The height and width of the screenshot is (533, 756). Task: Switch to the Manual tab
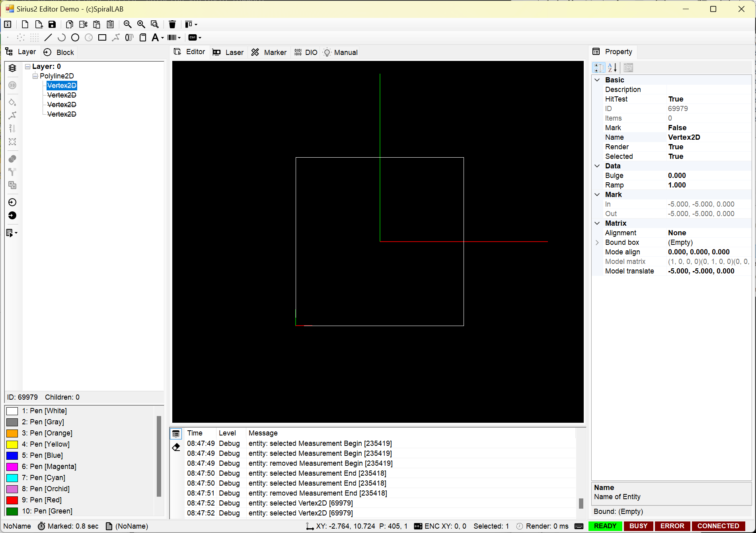(x=340, y=53)
